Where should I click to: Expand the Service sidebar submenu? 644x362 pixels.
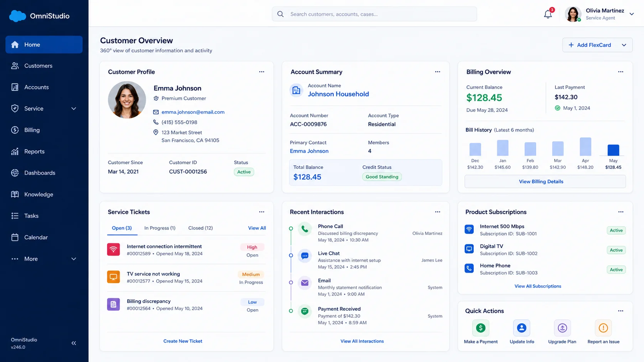point(74,109)
